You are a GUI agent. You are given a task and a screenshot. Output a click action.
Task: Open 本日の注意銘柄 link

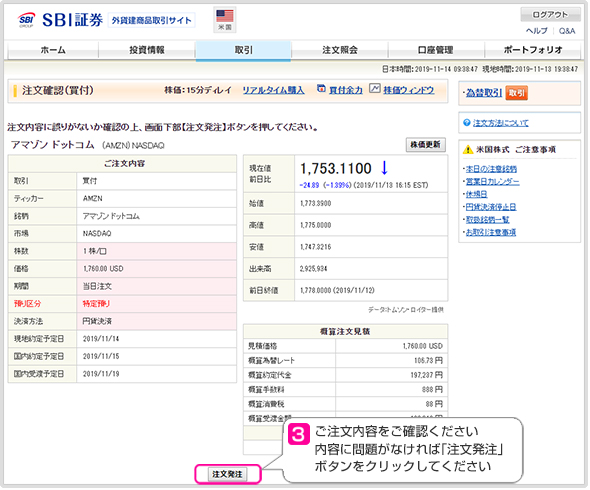491,169
